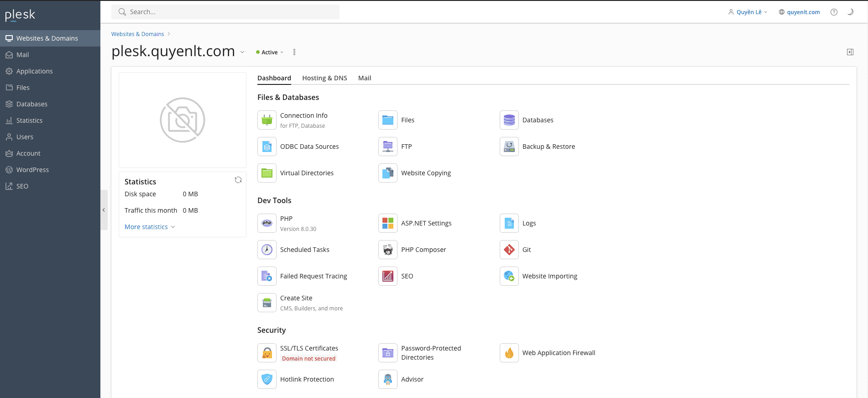Viewport: 868px width, 398px height.
Task: Open the Password-Protected Directories icon
Action: [388, 353]
